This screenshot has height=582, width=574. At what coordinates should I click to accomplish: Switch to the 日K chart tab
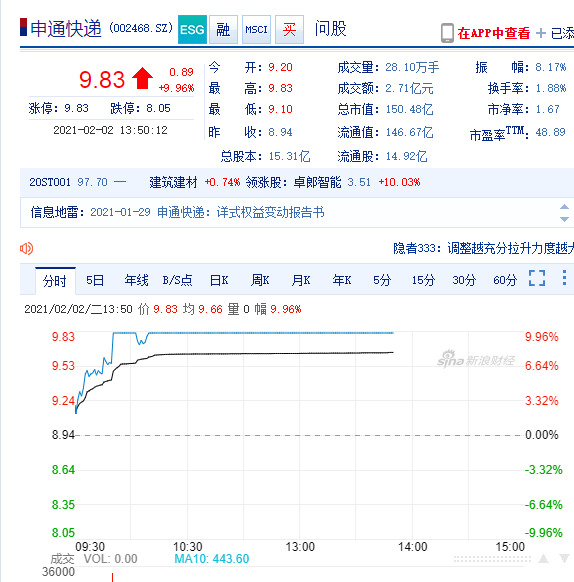[x=219, y=280]
